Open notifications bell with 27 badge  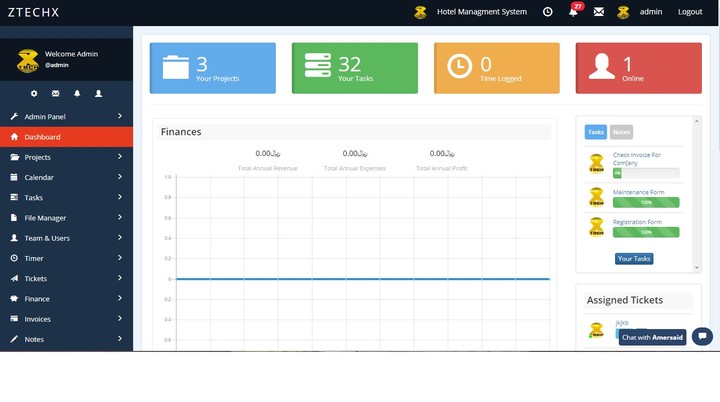tap(574, 11)
